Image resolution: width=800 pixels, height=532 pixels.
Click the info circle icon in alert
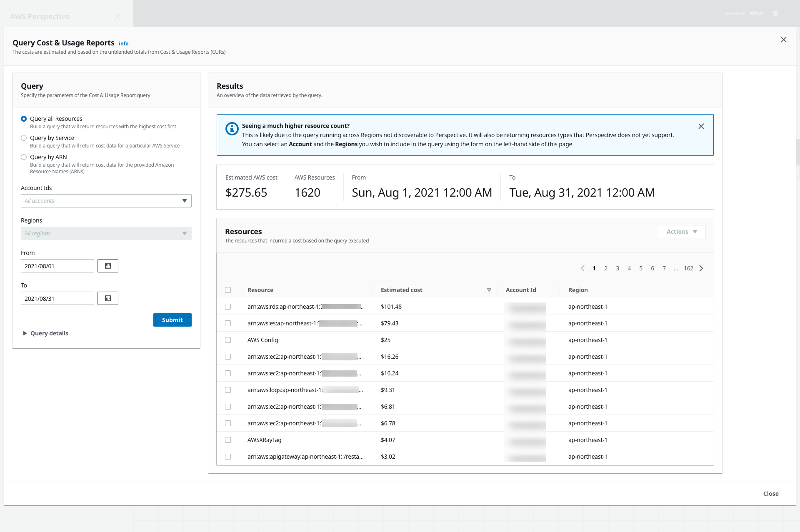pos(232,129)
